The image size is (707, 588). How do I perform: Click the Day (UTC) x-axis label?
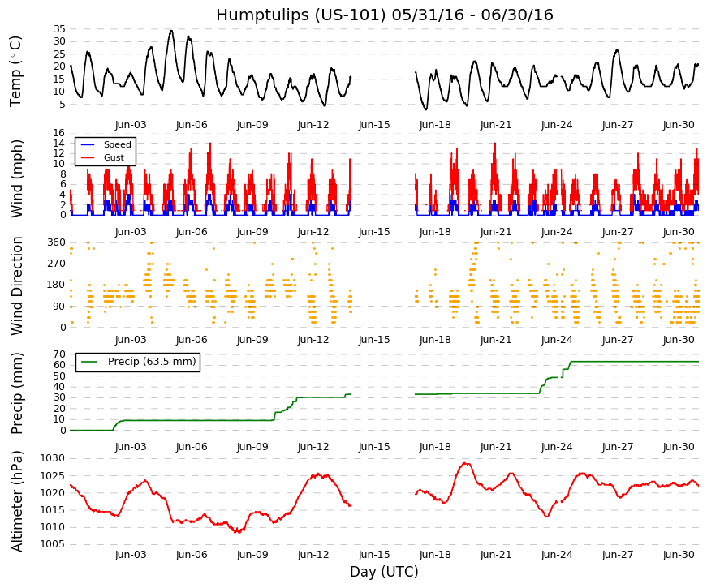[384, 572]
